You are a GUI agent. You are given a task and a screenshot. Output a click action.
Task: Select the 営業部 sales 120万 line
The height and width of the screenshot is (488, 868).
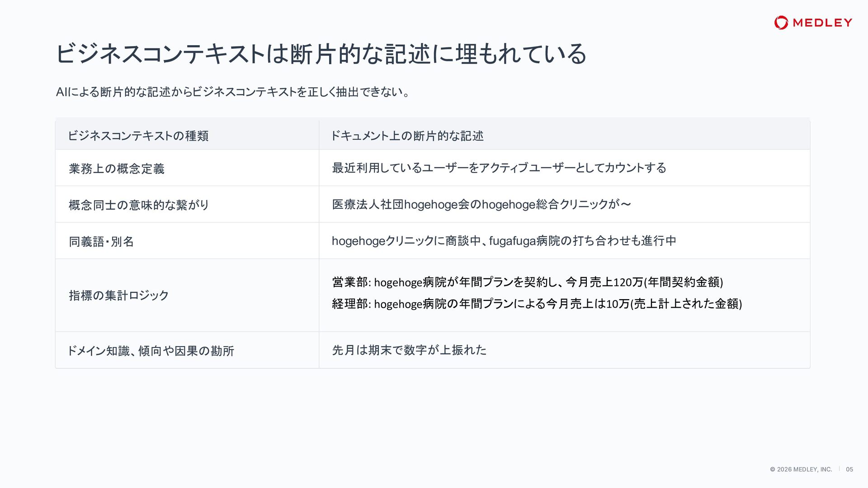click(x=528, y=282)
